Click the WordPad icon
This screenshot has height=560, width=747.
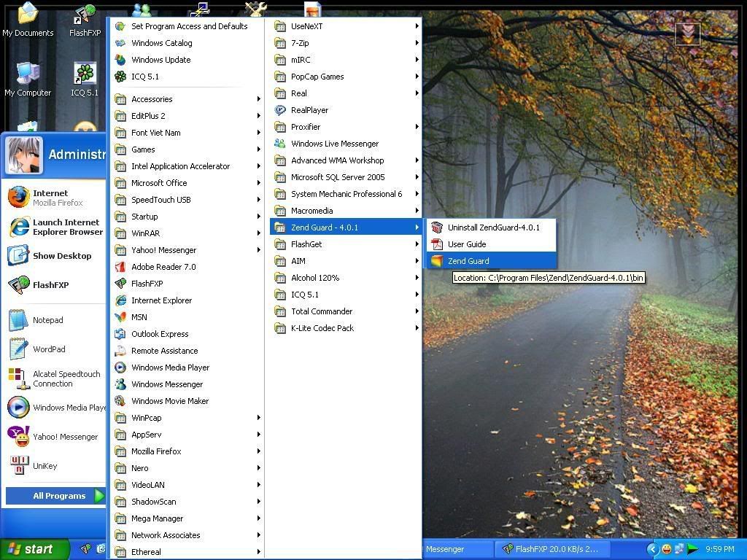pos(18,349)
